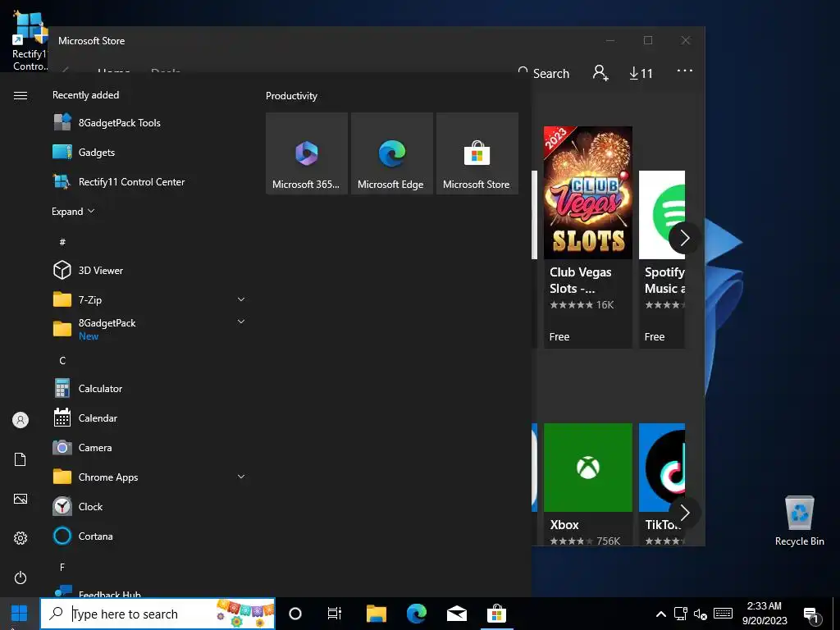Screen dimensions: 840x630
Task: Open Task View on the taskbar
Action: tap(335, 614)
